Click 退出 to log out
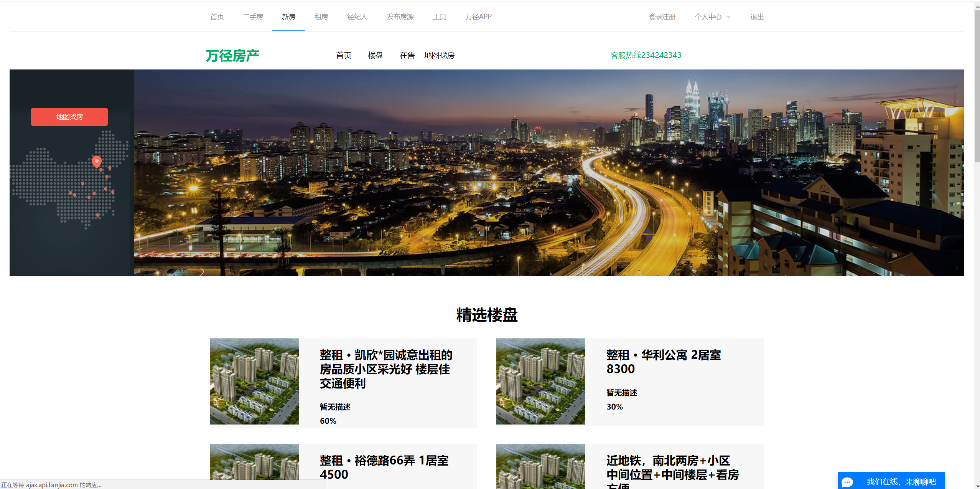Viewport: 980px width, 489px height. click(757, 17)
